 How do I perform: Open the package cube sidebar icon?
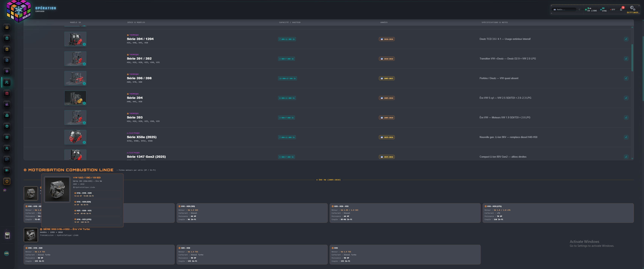(x=7, y=126)
